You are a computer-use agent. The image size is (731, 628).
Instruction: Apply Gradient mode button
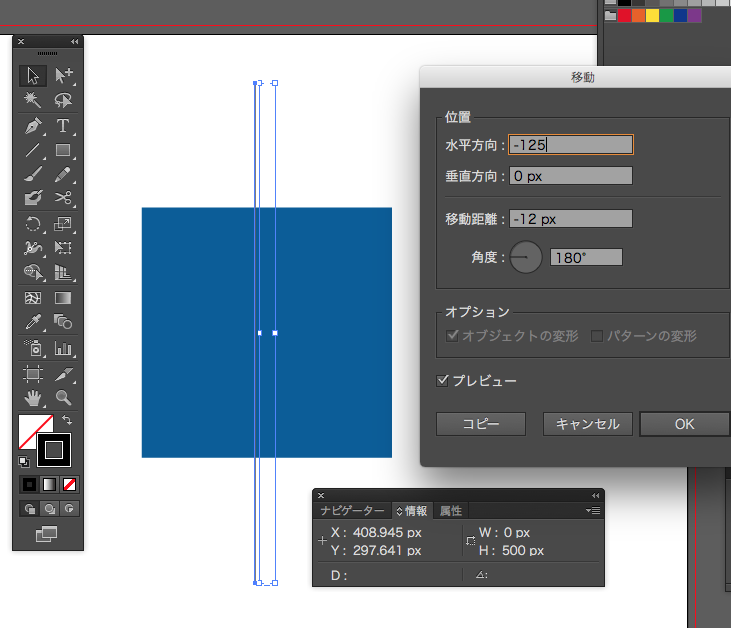coord(49,484)
